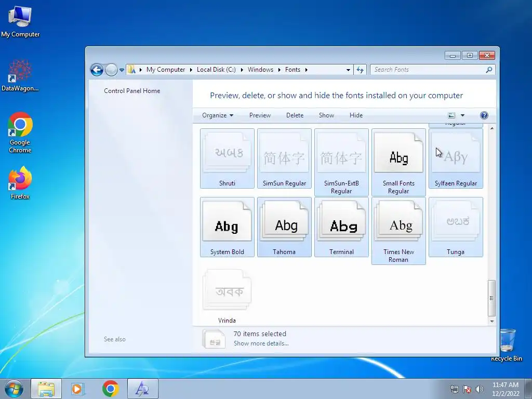The image size is (532, 399).
Task: Select the Times New Roman font icon
Action: coord(398,231)
